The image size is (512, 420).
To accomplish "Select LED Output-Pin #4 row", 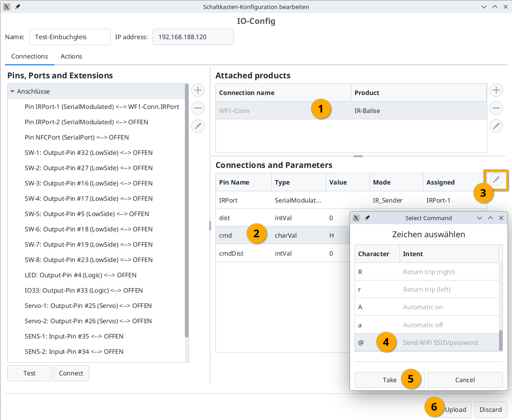I will (96, 275).
